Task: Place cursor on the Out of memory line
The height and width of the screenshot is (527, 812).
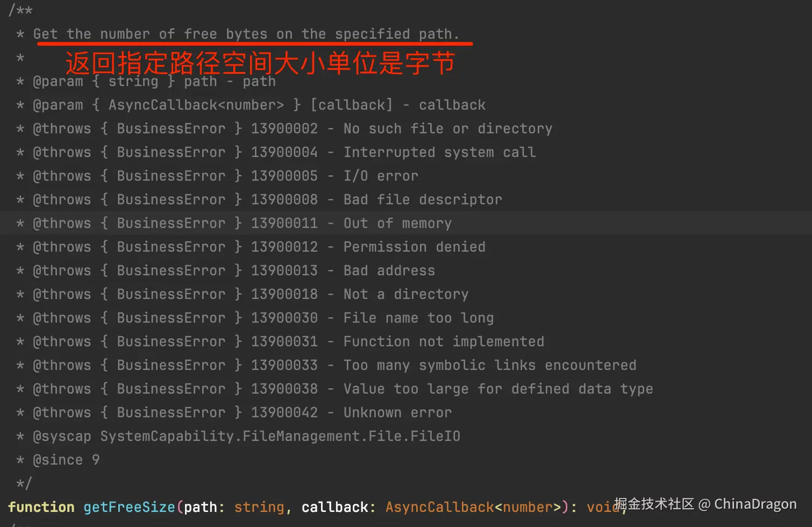Action: [x=406, y=223]
